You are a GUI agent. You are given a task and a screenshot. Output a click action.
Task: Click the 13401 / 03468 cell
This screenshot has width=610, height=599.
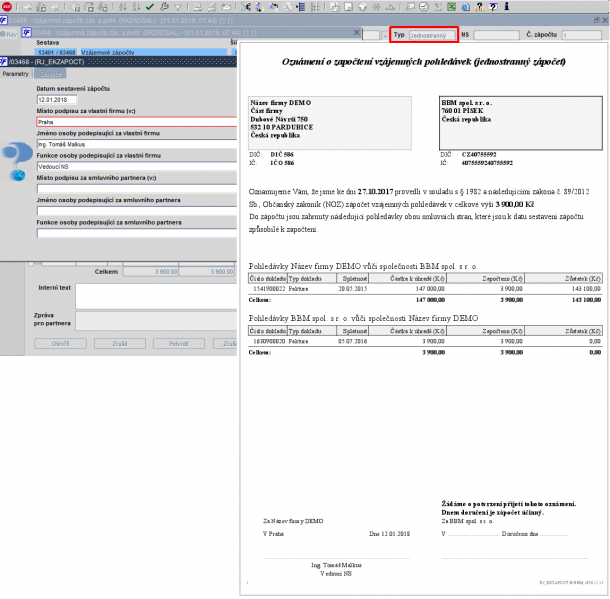pyautogui.click(x=56, y=52)
